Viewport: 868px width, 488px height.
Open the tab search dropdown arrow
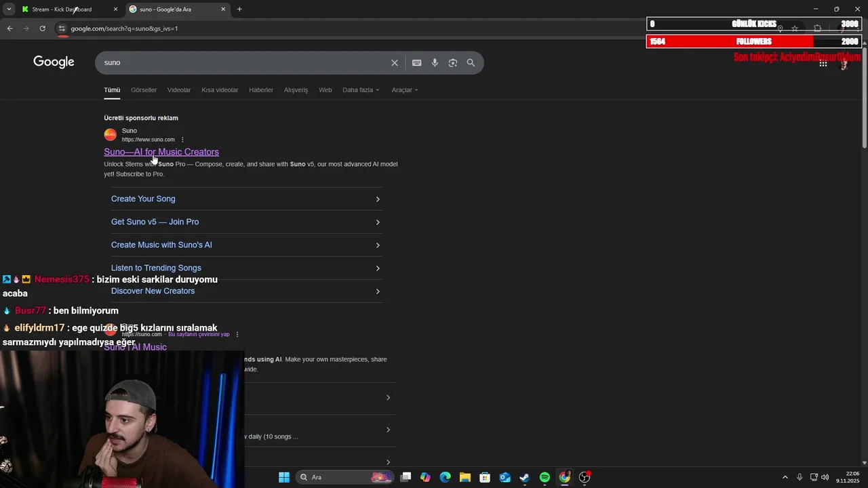pyautogui.click(x=9, y=9)
